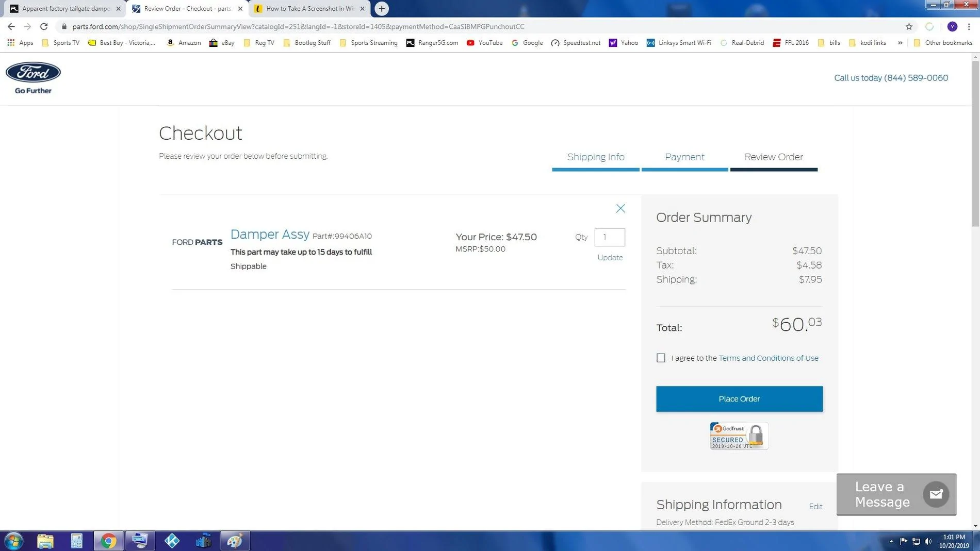
Task: Click the Qty input field
Action: click(610, 237)
